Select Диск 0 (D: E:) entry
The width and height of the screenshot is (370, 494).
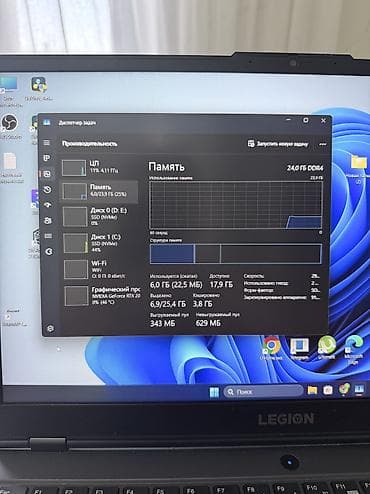(x=100, y=216)
